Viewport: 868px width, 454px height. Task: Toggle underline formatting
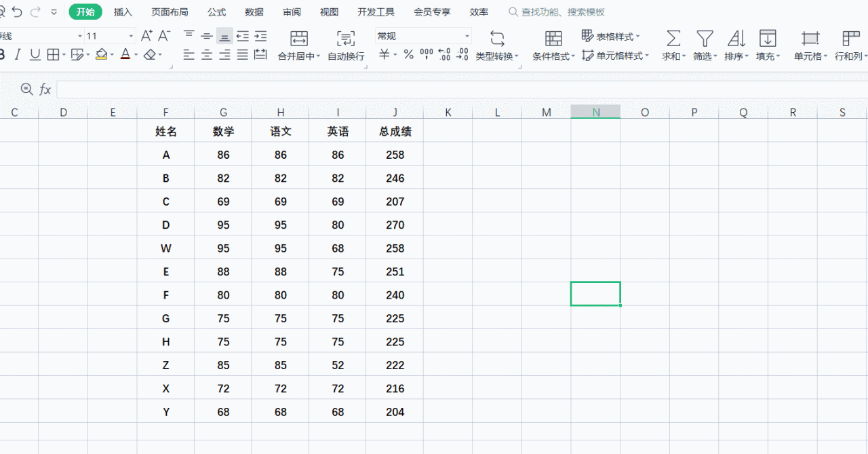[35, 55]
